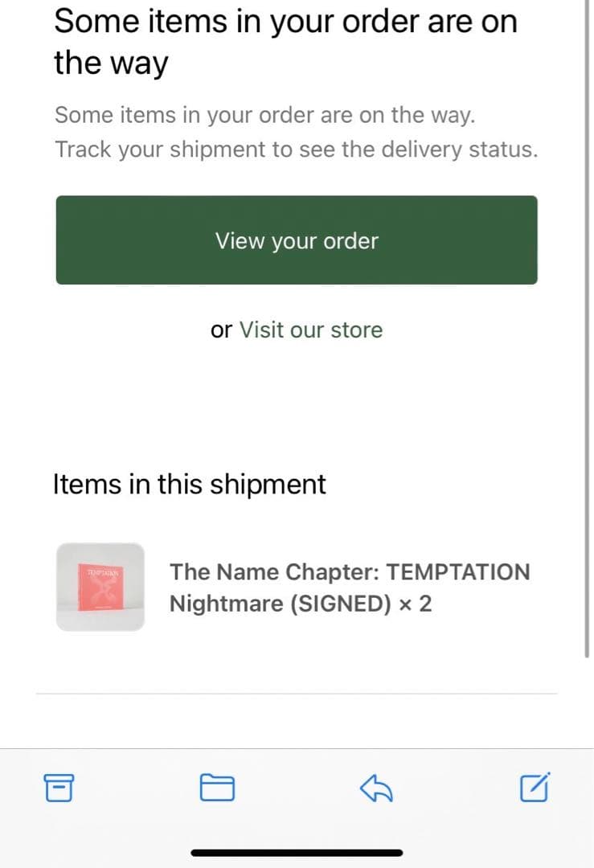Tap the horizontal divider below the product
Screen dimensions: 594x868
tap(297, 693)
